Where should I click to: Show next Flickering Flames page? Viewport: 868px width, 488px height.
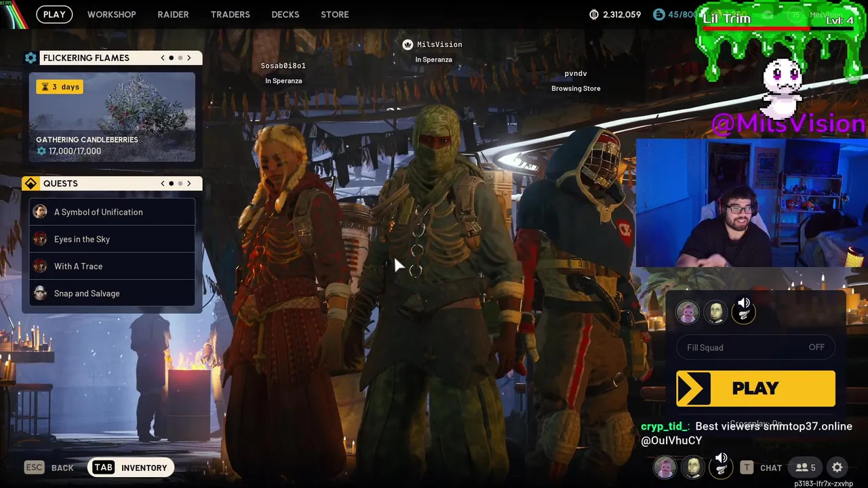pos(189,58)
